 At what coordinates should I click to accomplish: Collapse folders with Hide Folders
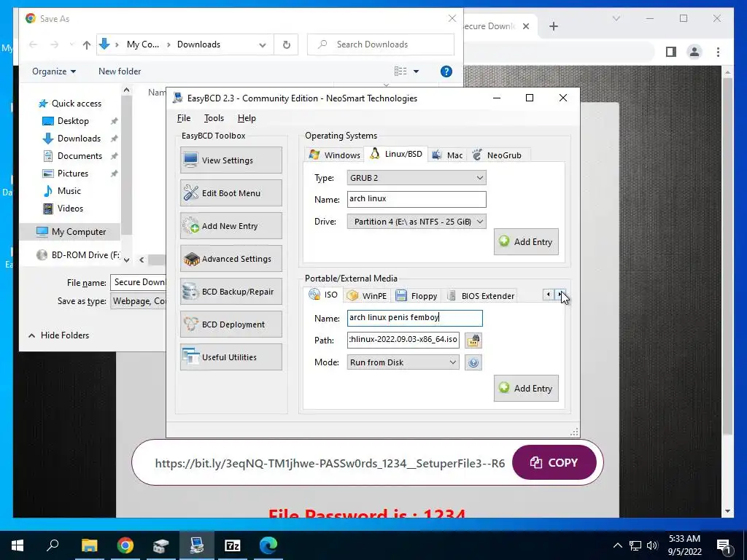point(58,335)
